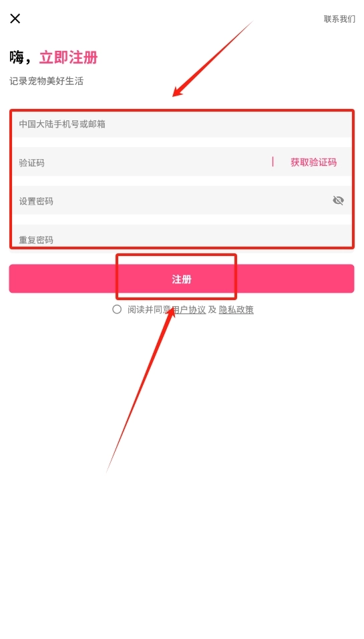Show hidden characters in 设置密码 via crossed-eye icon
The height and width of the screenshot is (639, 364).
339,200
